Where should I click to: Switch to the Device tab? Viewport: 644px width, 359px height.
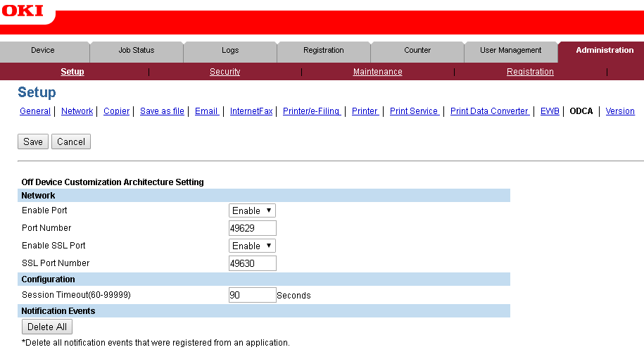tap(43, 51)
